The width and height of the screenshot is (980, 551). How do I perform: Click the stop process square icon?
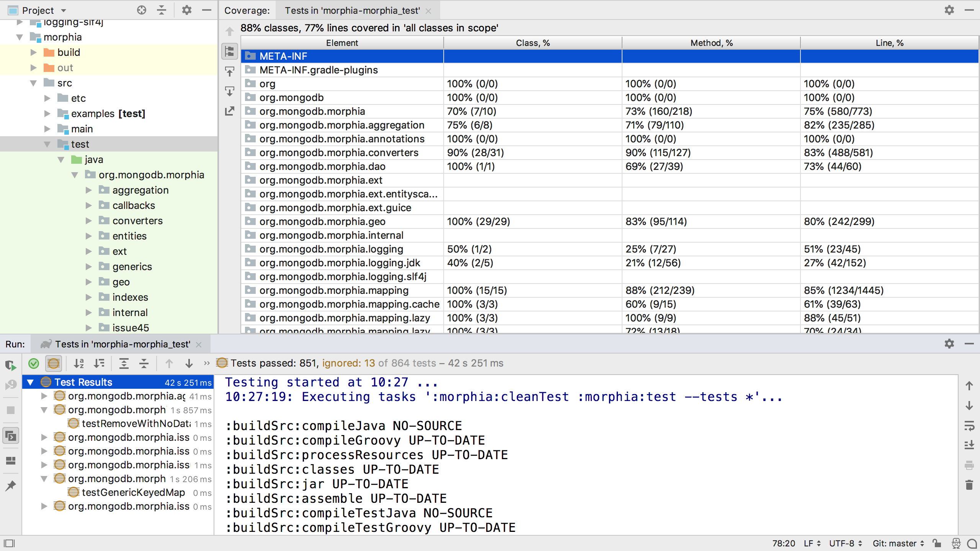tap(11, 410)
